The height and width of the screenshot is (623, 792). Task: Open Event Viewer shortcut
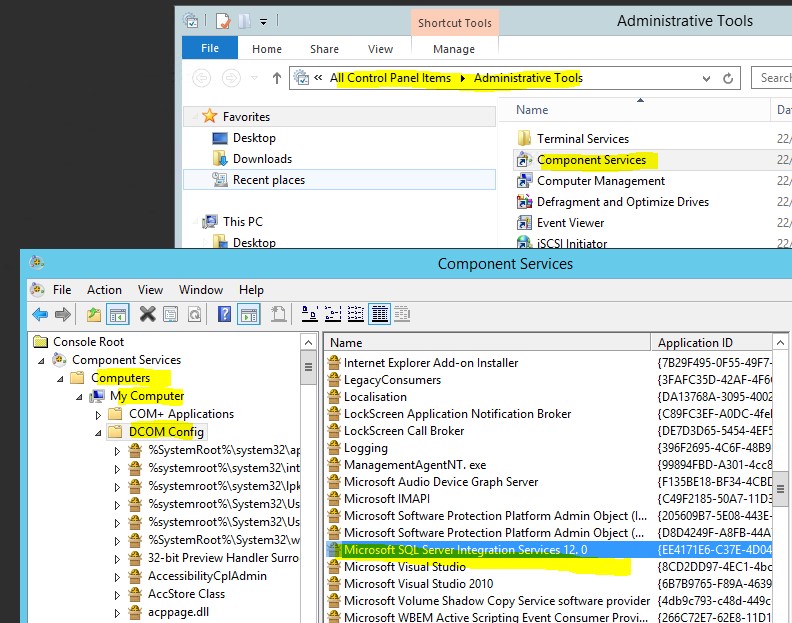coord(570,223)
